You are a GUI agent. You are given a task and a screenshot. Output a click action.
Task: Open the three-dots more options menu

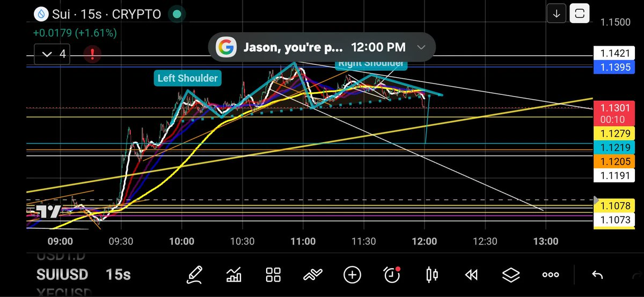tap(551, 275)
